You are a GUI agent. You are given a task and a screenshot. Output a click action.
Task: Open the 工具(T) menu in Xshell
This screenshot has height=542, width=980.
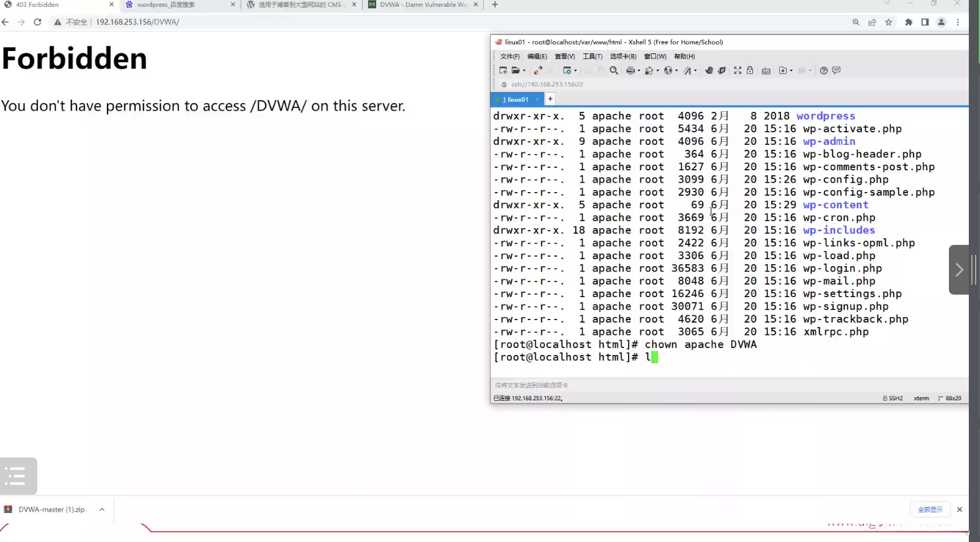592,57
